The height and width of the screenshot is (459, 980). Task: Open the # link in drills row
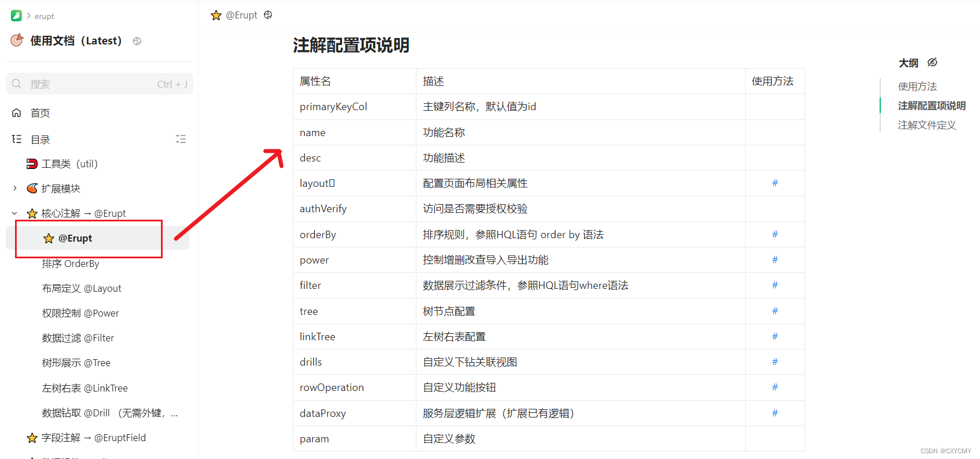coord(775,362)
